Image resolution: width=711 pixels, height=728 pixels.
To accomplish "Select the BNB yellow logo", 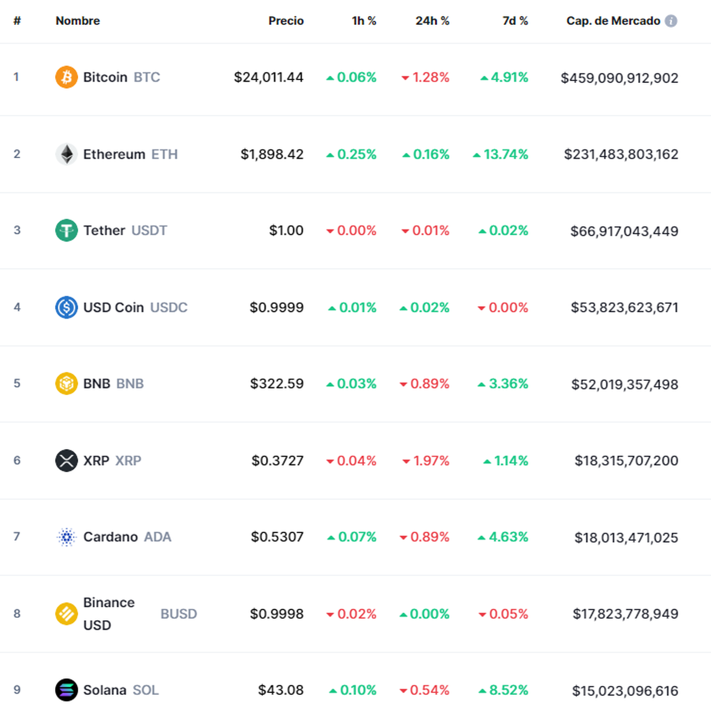I will tap(66, 383).
